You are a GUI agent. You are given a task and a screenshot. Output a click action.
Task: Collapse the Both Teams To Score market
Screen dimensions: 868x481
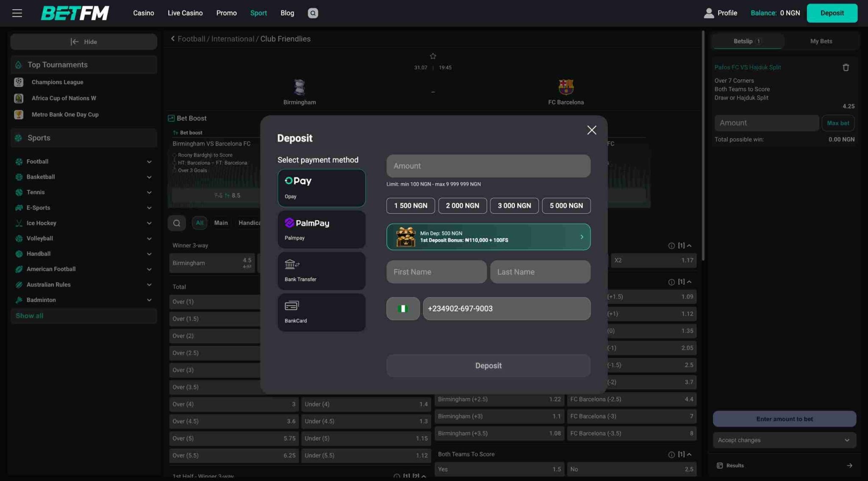point(689,454)
